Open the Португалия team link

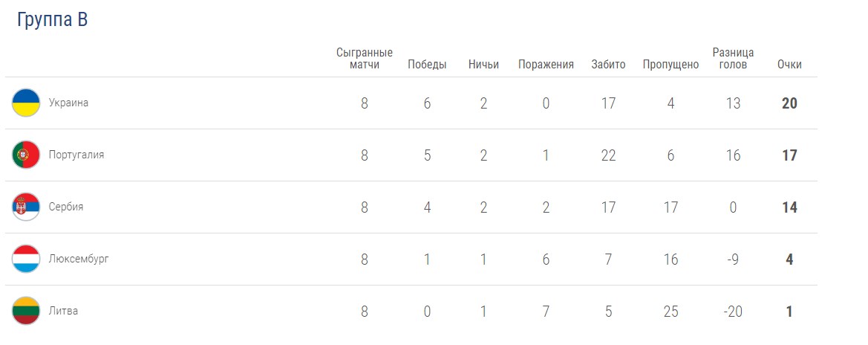click(x=76, y=155)
